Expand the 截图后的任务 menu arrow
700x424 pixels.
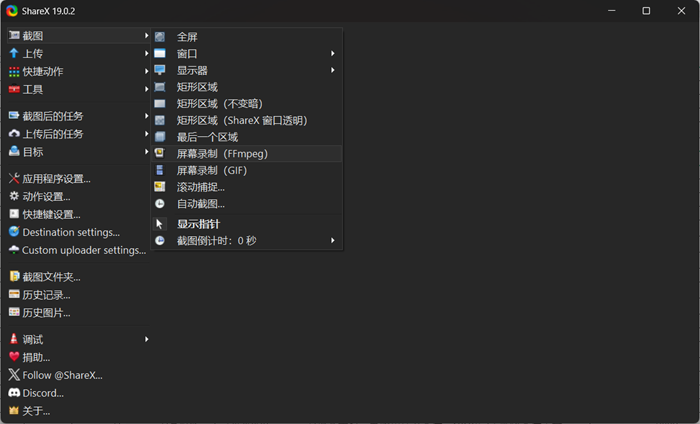(146, 116)
